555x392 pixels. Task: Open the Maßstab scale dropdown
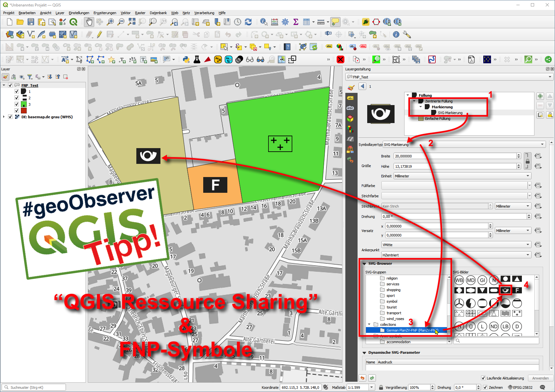(x=372, y=388)
